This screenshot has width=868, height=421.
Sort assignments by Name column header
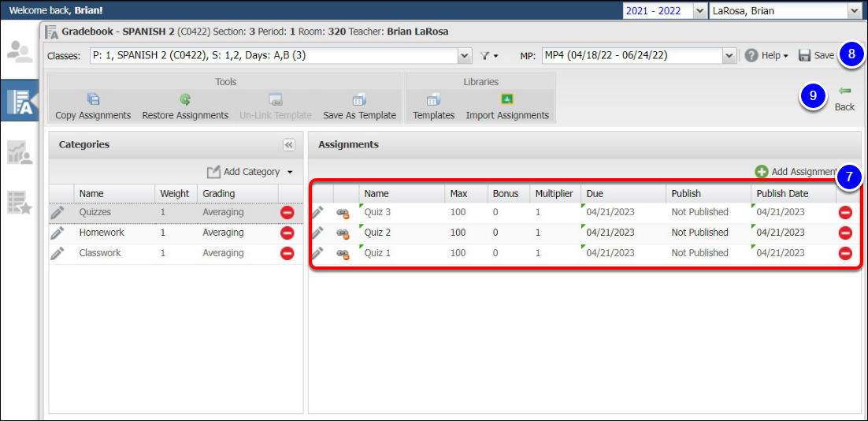point(402,194)
